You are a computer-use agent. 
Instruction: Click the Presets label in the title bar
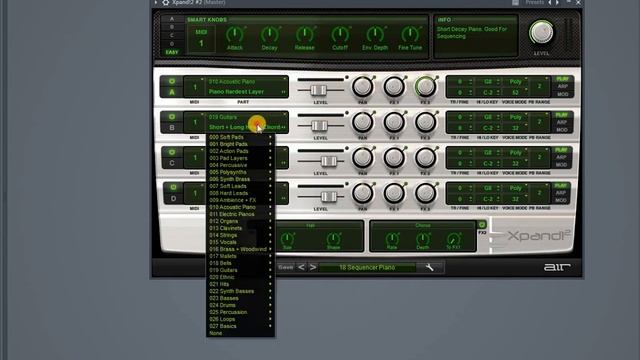[534, 2]
